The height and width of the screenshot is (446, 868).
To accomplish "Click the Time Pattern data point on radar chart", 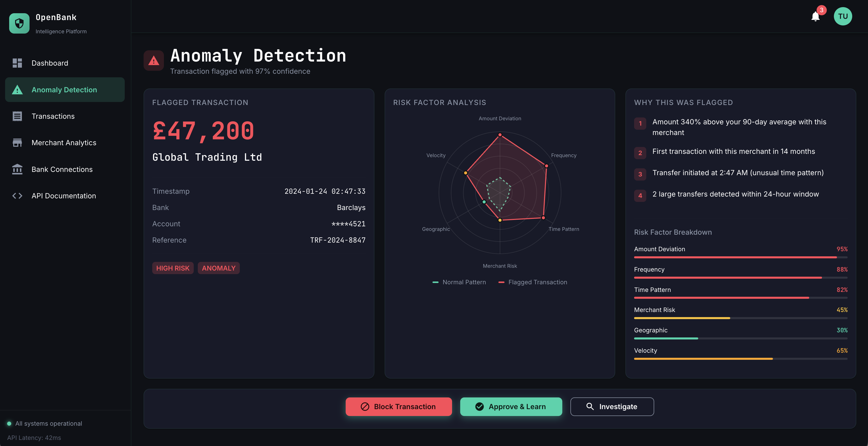I will click(543, 218).
